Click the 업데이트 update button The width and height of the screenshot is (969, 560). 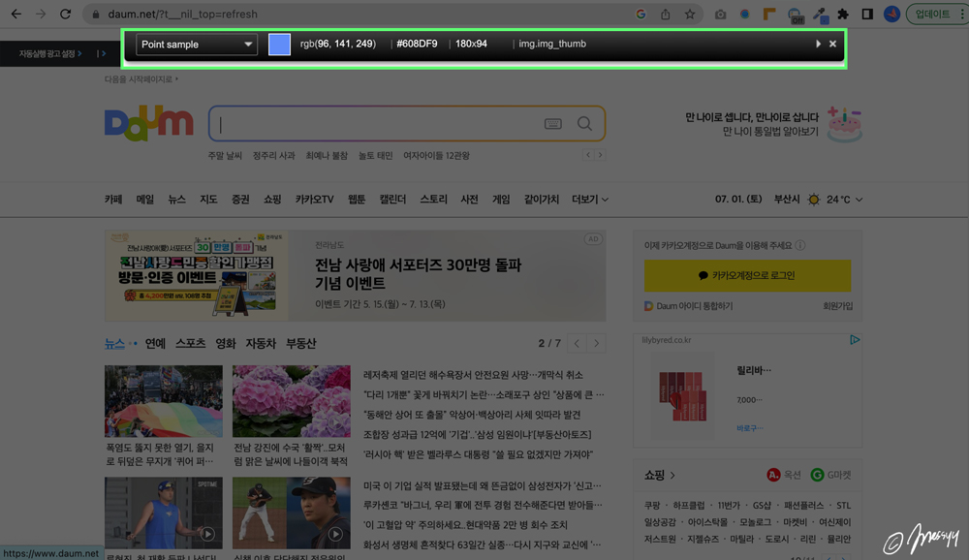click(932, 14)
